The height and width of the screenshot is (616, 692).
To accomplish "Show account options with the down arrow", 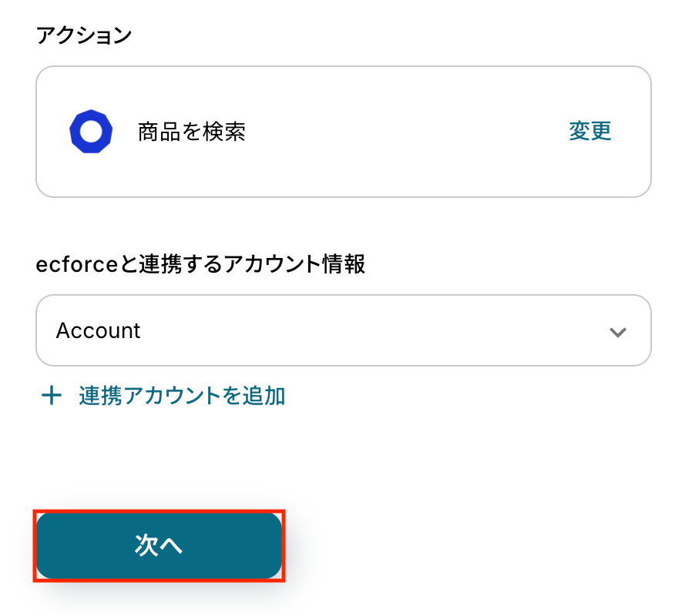I will [616, 332].
